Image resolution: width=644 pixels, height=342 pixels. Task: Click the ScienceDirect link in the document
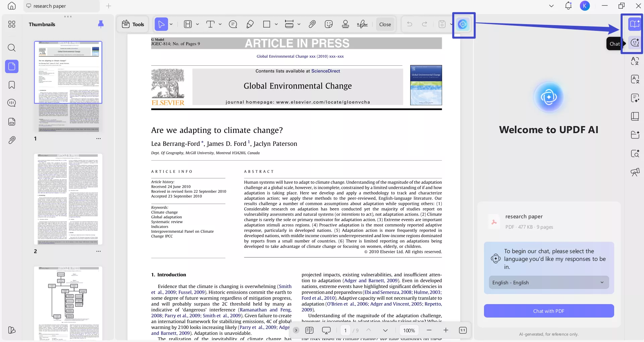pos(326,71)
